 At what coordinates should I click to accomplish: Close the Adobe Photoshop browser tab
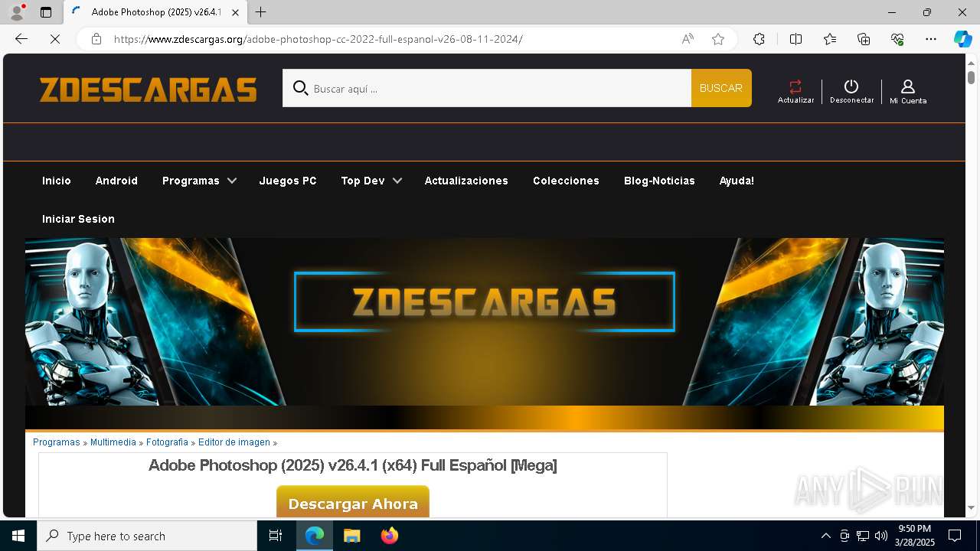235,12
